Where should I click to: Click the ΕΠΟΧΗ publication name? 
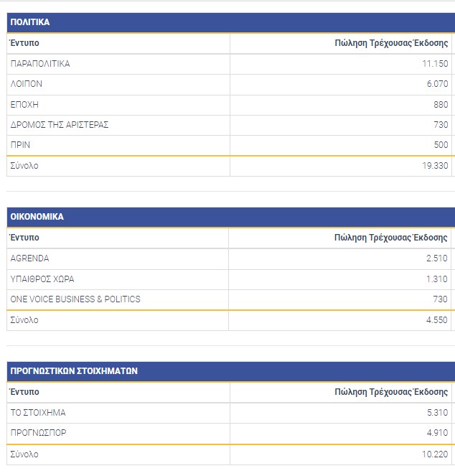(24, 105)
